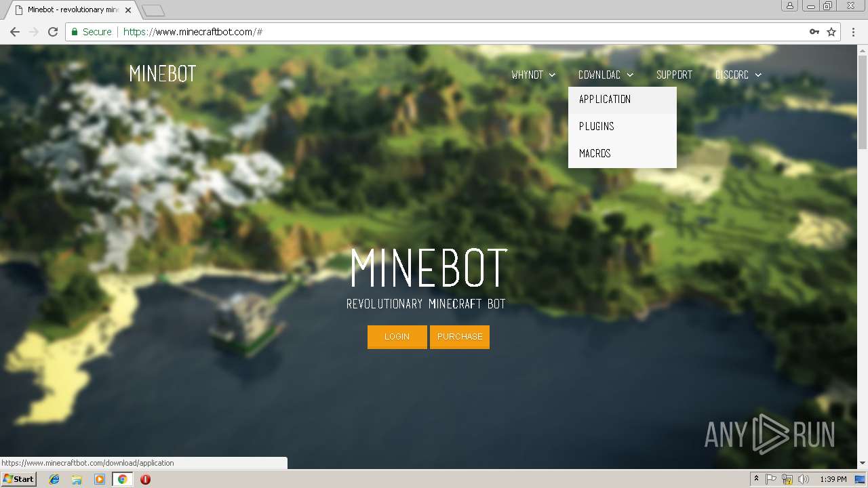Expand the WHYNOT navigation dropdown

[534, 75]
